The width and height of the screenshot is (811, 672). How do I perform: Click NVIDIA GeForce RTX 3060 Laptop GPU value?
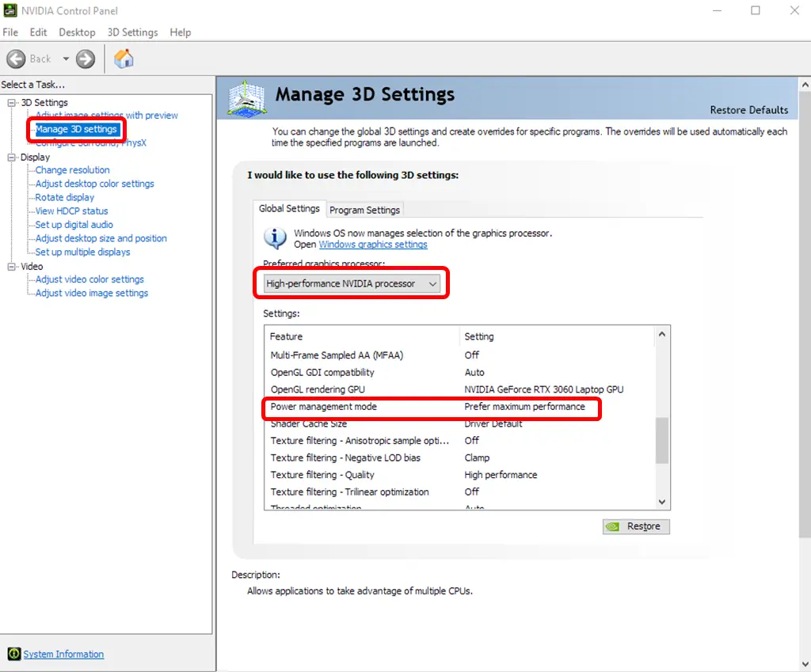543,389
